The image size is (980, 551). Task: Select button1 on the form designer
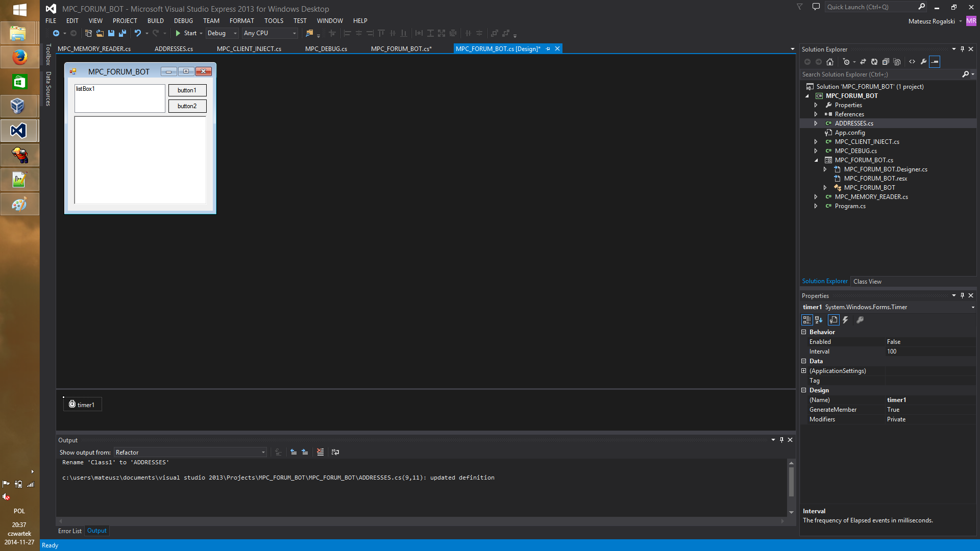187,90
